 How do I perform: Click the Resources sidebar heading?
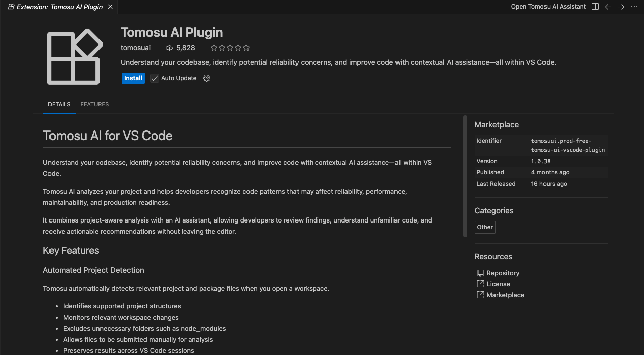pyautogui.click(x=493, y=257)
